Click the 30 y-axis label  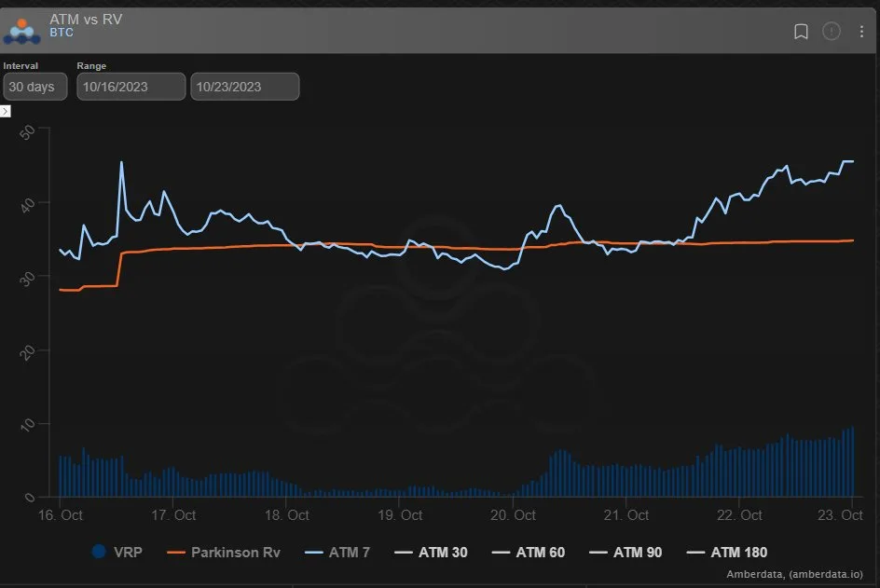point(27,279)
